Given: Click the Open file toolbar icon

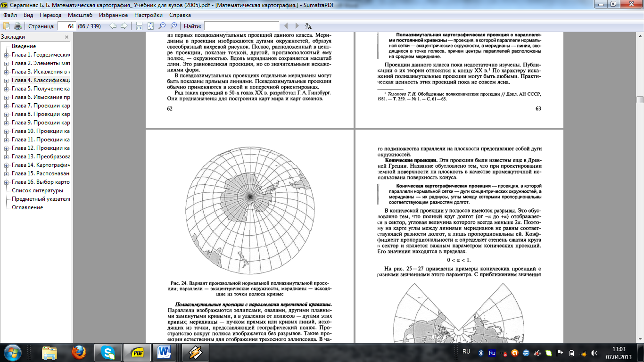Looking at the screenshot, I should [7, 26].
